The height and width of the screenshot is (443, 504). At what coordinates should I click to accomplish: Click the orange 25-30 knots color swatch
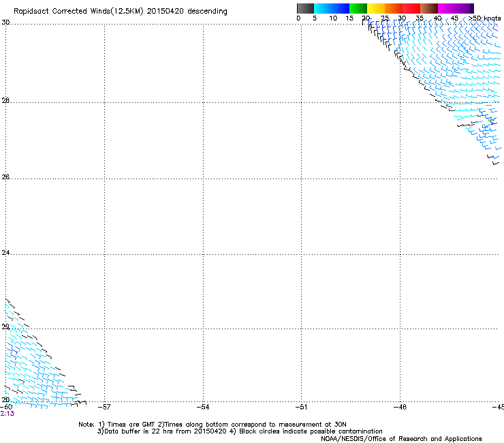tap(394, 8)
